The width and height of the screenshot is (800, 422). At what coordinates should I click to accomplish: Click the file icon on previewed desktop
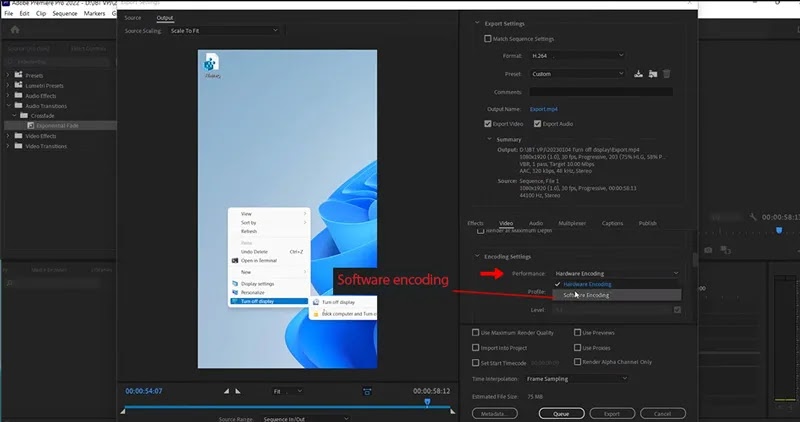pyautogui.click(x=211, y=62)
